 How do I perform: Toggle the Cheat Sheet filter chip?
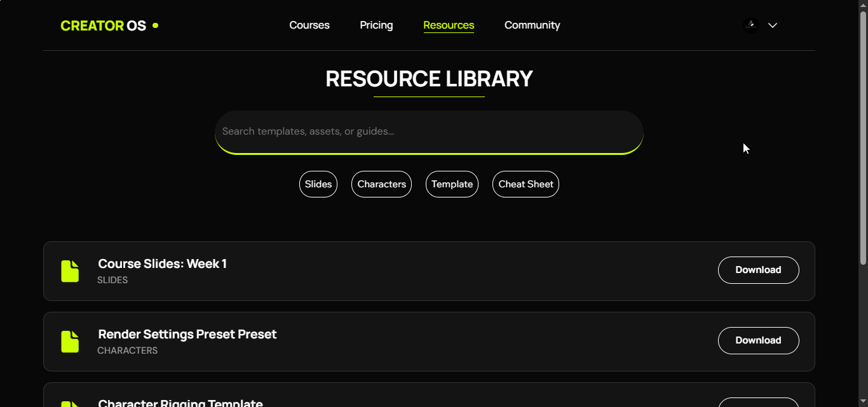[x=526, y=184]
